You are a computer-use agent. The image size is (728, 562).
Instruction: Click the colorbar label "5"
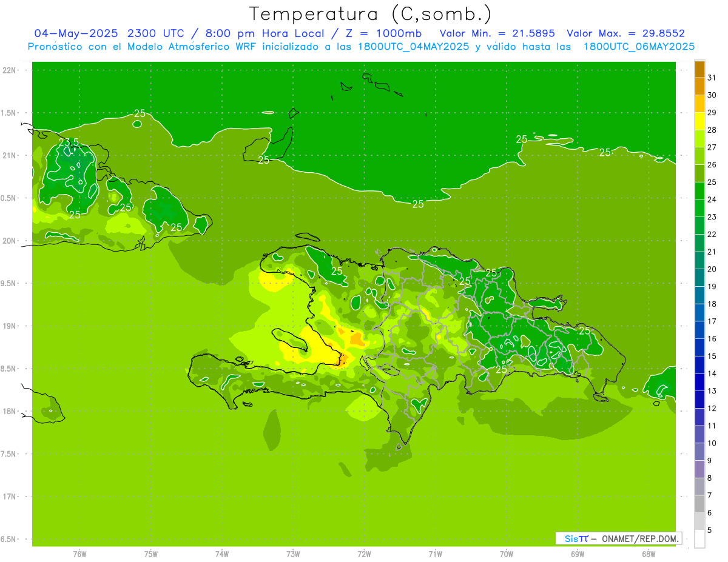[x=709, y=530]
